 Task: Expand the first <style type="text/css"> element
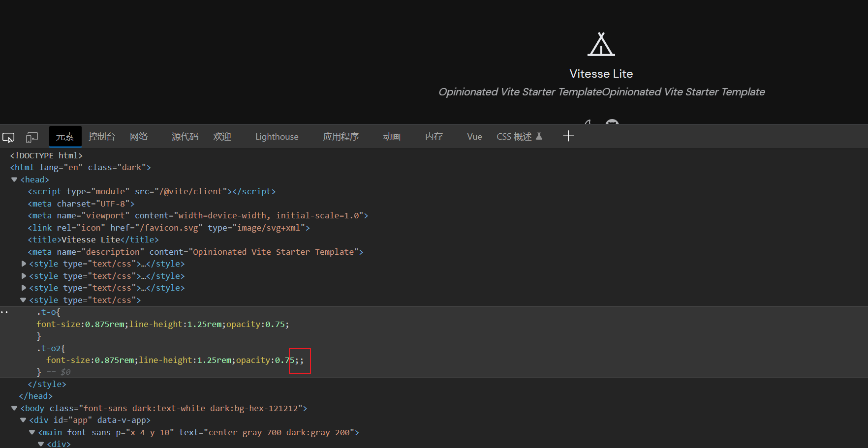pos(23,264)
